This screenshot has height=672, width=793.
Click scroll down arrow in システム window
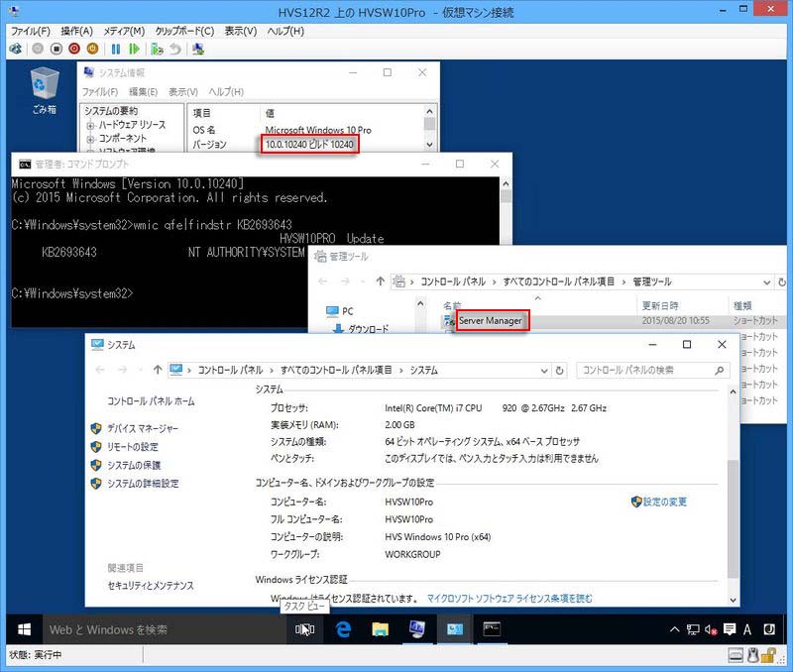[733, 601]
